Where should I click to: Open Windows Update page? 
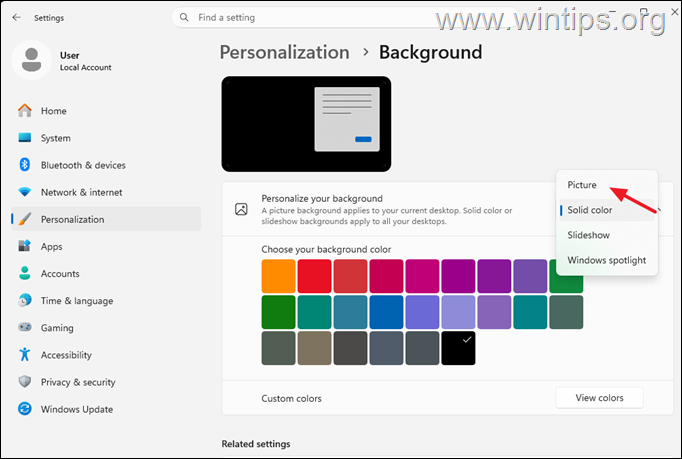(106, 409)
